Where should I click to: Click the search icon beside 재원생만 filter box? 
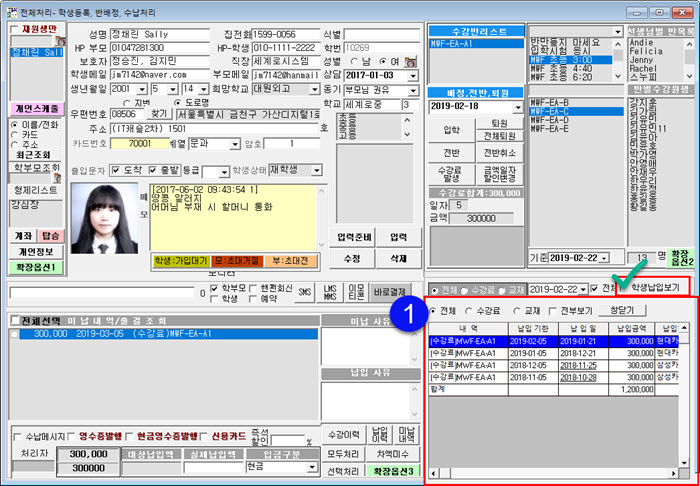pos(60,41)
